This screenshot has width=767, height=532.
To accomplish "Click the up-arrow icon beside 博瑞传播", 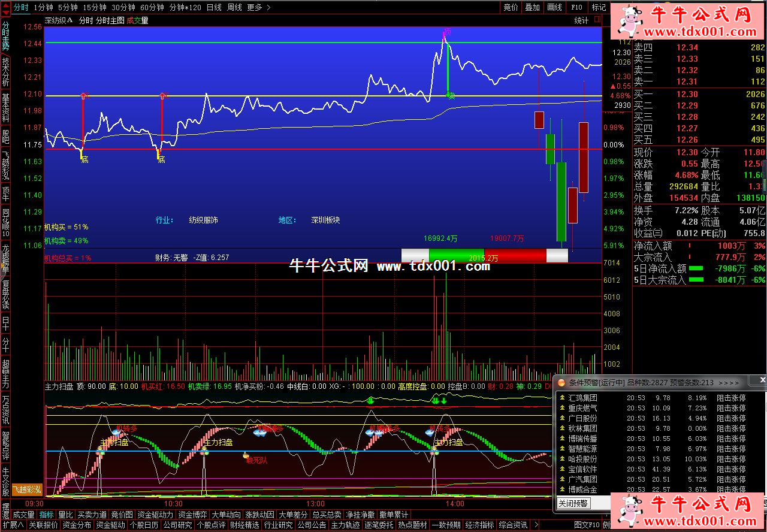I will (x=561, y=439).
